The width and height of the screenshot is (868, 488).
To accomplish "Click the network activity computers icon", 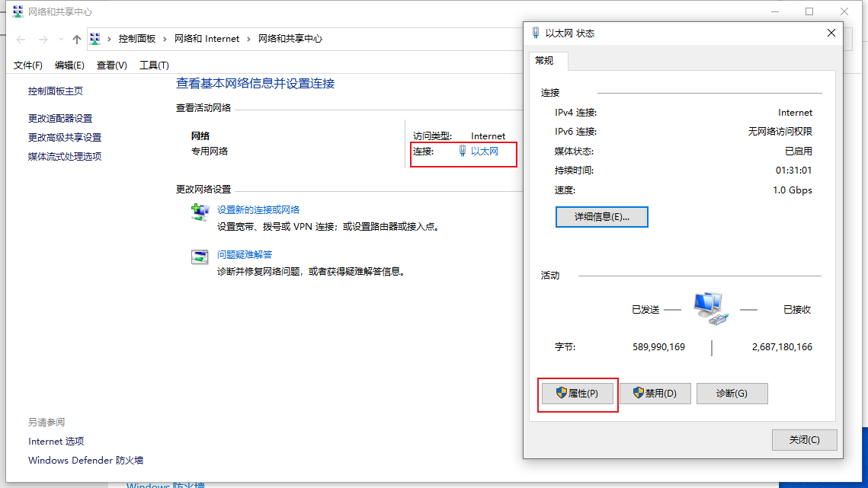I will pos(711,309).
